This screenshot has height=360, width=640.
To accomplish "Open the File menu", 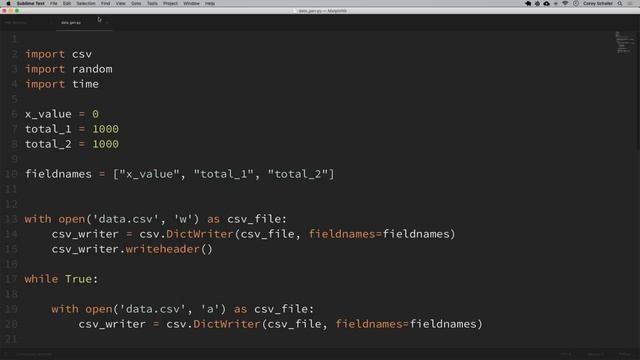I will click(54, 3).
